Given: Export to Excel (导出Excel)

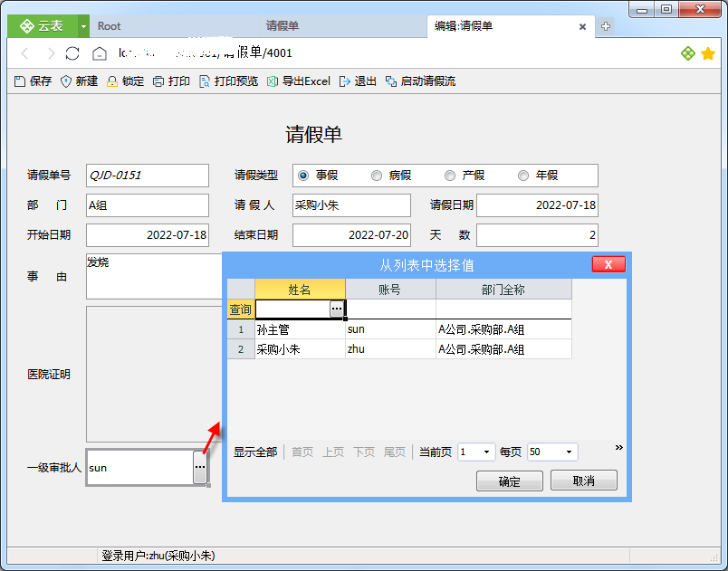Looking at the screenshot, I should [x=299, y=81].
